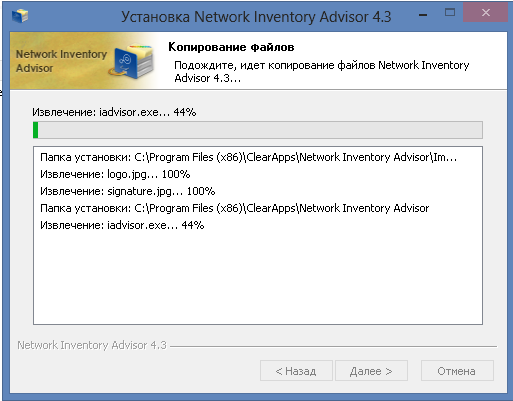Select the signature.jpg extraction log line

click(128, 191)
